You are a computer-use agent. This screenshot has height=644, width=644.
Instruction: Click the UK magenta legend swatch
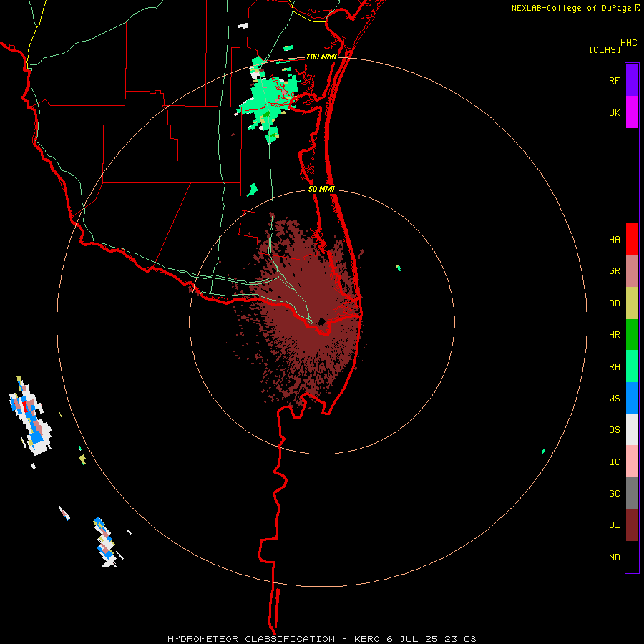(632, 112)
